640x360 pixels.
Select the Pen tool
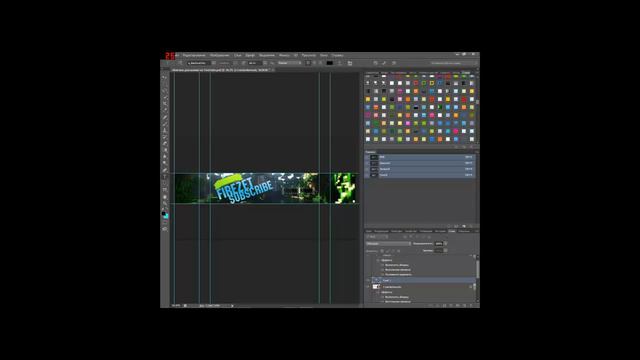pos(165,170)
